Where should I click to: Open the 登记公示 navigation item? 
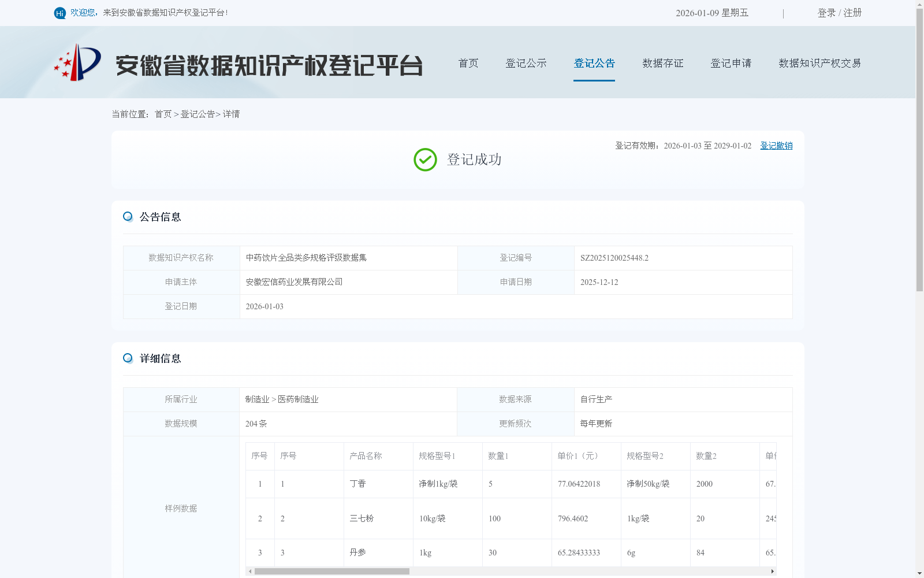pyautogui.click(x=526, y=63)
